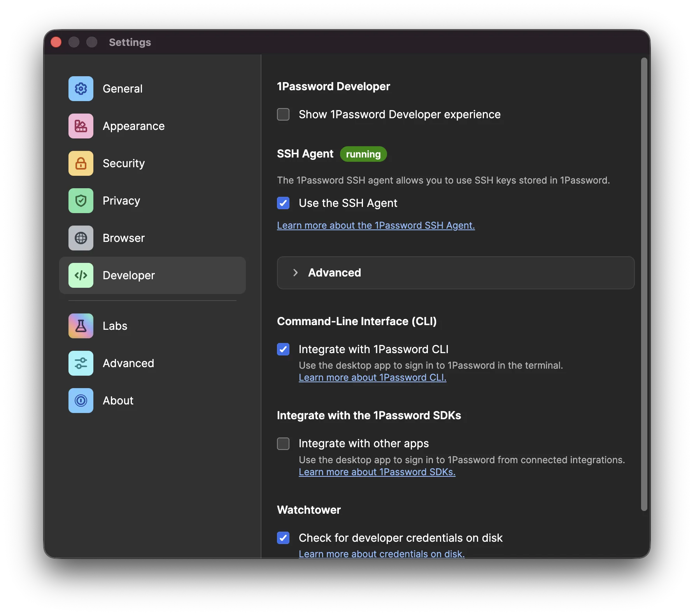Click the Security padlock icon
The height and width of the screenshot is (616, 694).
coord(81,163)
